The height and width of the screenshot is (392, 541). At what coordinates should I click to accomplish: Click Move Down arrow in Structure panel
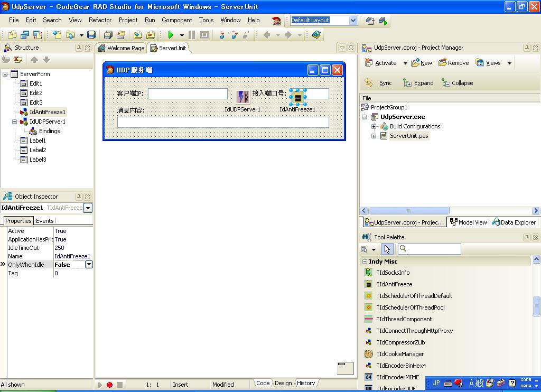[46, 60]
